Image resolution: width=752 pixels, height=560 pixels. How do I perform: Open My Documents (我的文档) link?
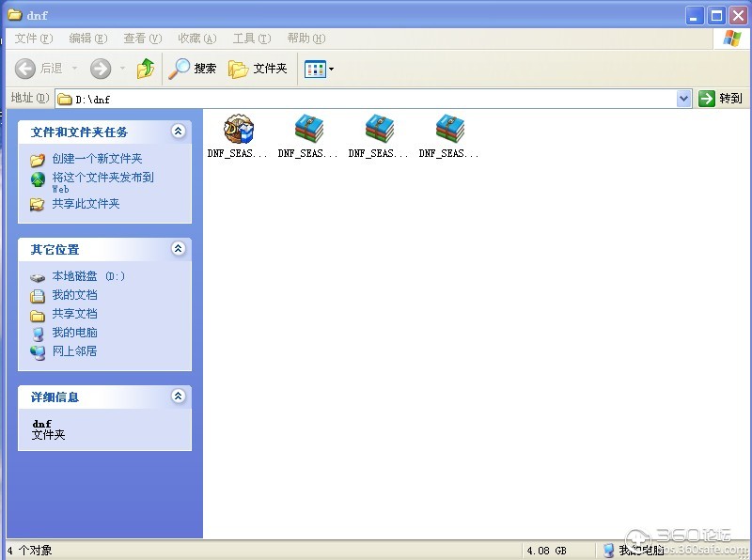click(74, 295)
